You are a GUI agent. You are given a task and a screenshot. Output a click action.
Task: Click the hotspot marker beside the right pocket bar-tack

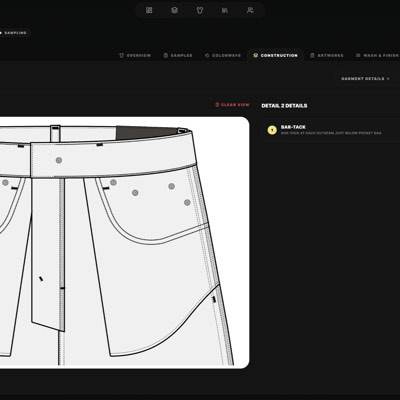coord(113,182)
